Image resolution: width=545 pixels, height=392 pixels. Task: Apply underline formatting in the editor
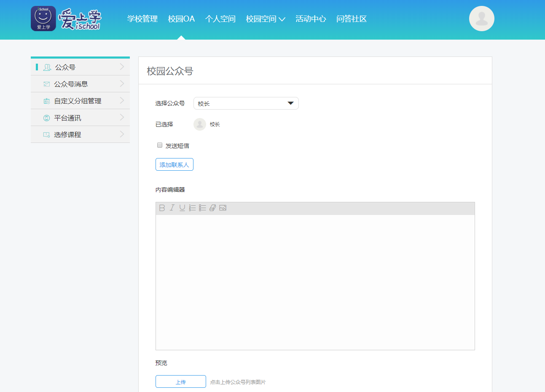click(x=182, y=208)
